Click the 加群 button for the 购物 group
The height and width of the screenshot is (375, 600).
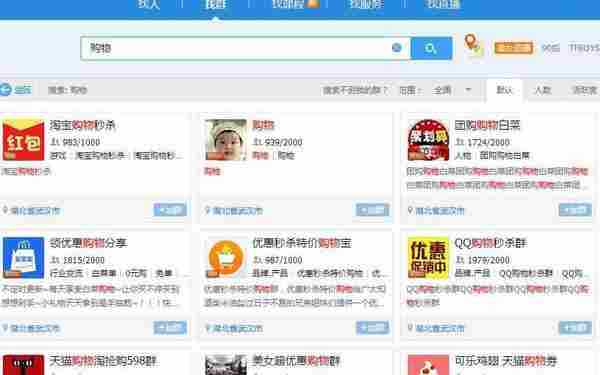372,210
